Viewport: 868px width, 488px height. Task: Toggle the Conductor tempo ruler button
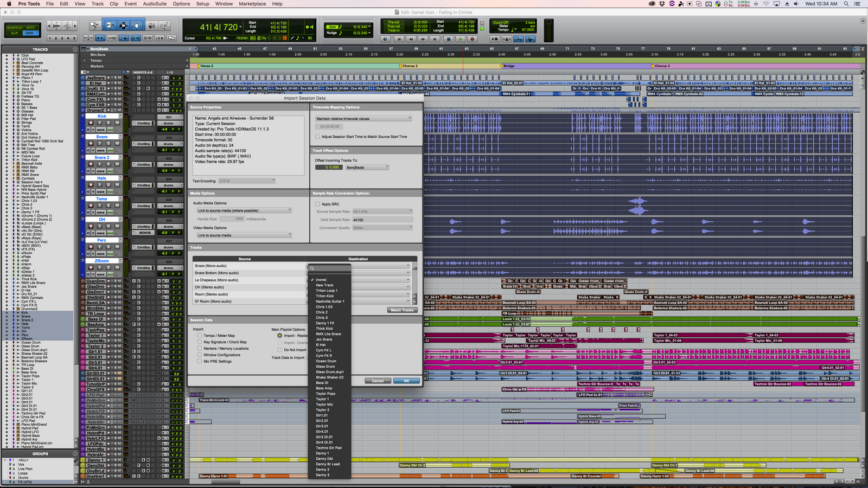tap(531, 38)
